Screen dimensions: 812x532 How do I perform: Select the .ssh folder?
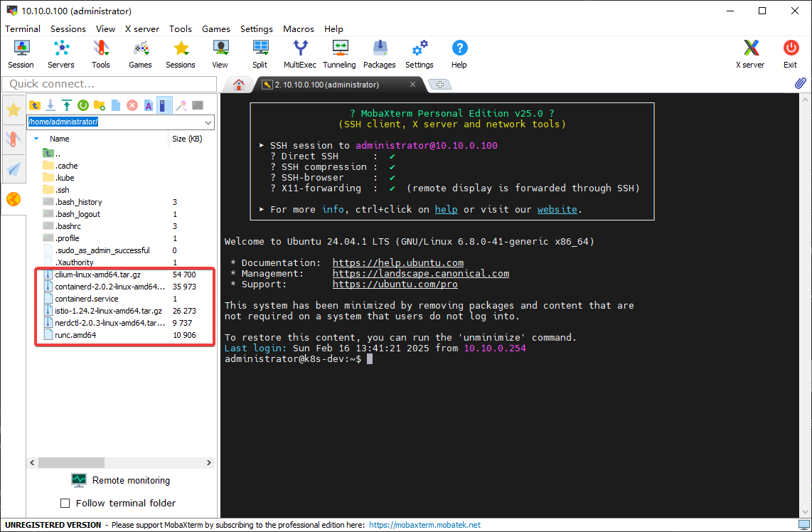[x=62, y=190]
